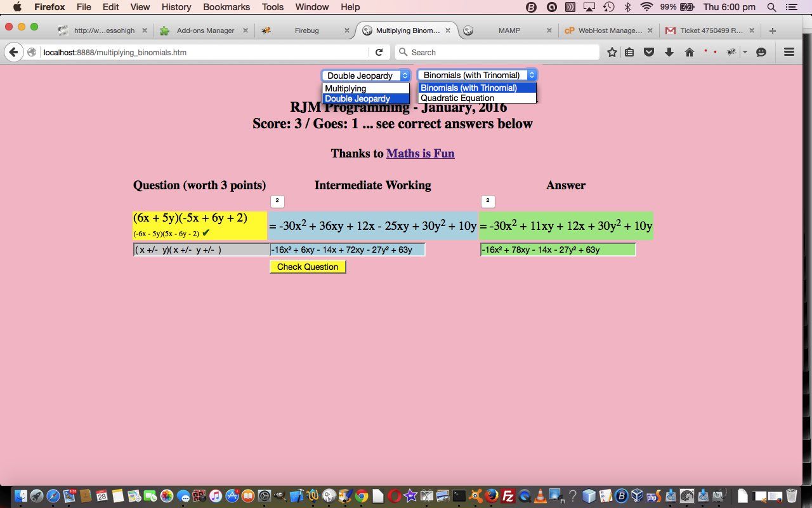Select Multiplying from the first dropdown

click(345, 88)
